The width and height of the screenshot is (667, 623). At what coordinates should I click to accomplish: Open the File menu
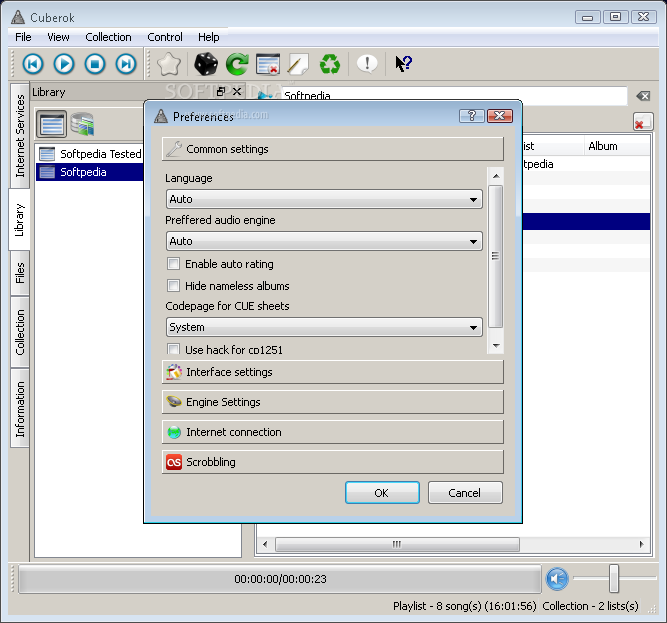pos(23,37)
